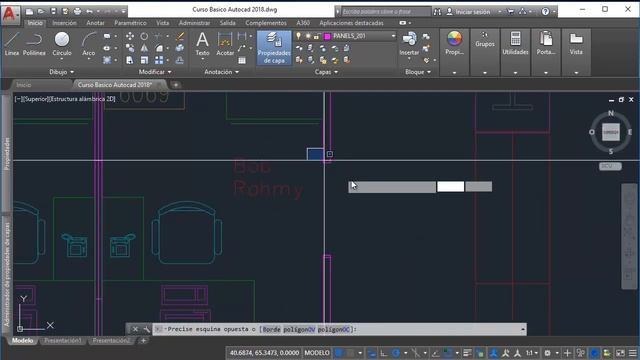
Task: Switch to the Inserción ribbon tab
Action: click(64, 23)
